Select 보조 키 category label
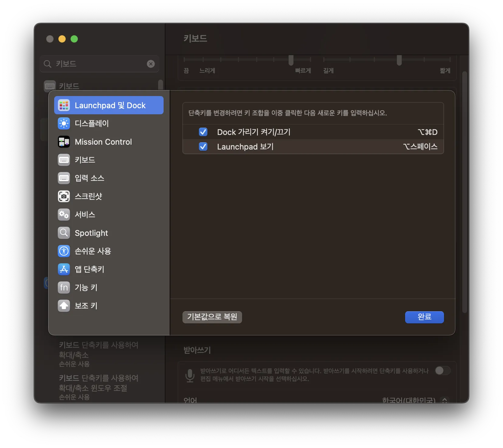This screenshot has width=503, height=448. coord(86,306)
